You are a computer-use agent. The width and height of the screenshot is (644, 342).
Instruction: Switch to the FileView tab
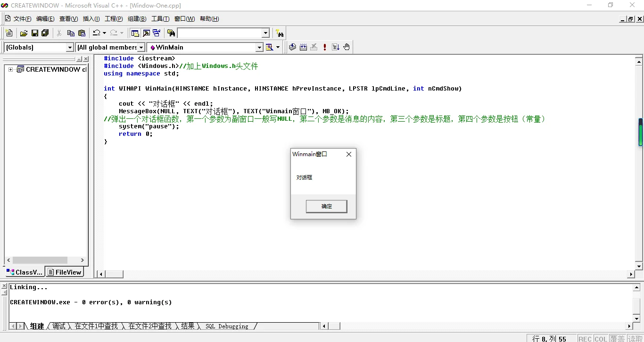pos(65,272)
